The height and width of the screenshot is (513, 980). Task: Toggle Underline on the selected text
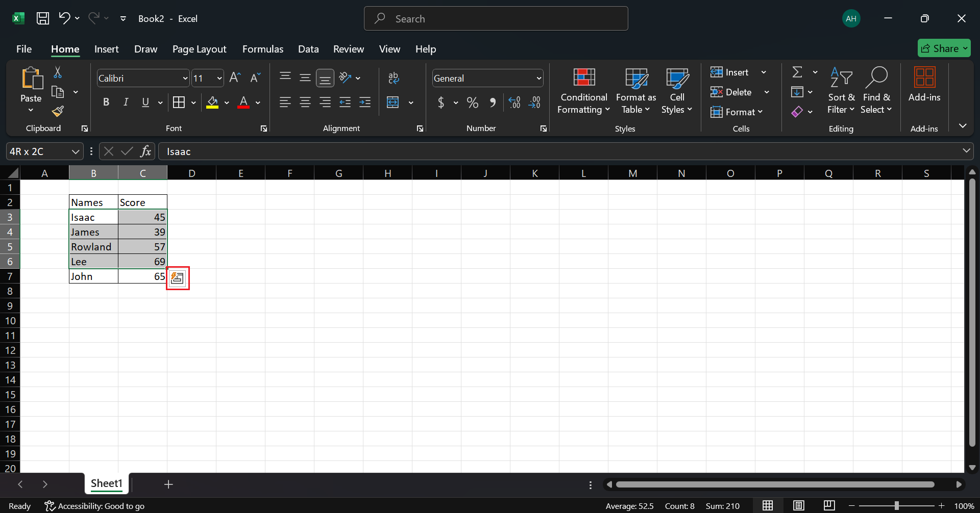[146, 102]
